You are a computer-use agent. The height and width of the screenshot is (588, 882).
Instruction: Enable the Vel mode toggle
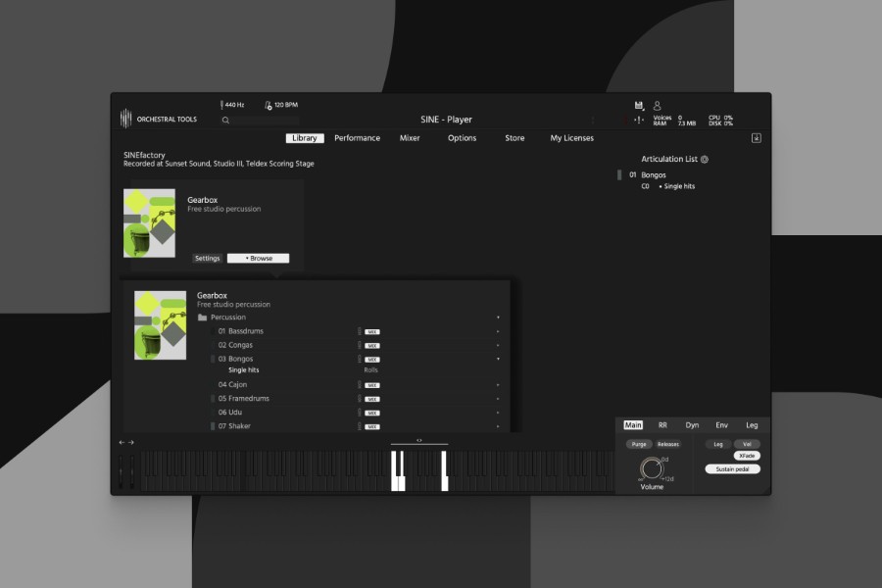coord(746,444)
